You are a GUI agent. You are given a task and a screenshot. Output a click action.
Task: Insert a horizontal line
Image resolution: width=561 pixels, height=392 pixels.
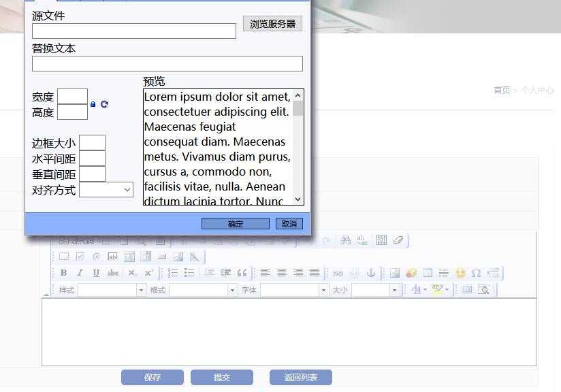(444, 273)
